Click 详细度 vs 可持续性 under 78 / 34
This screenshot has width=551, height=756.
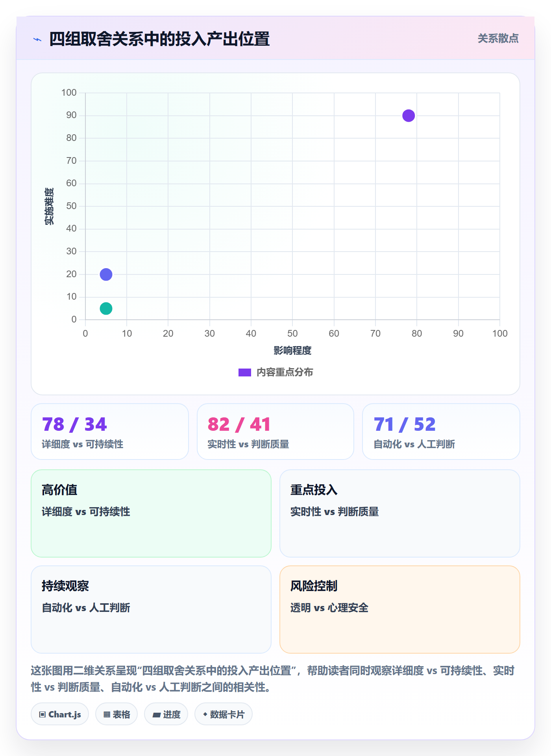click(83, 444)
